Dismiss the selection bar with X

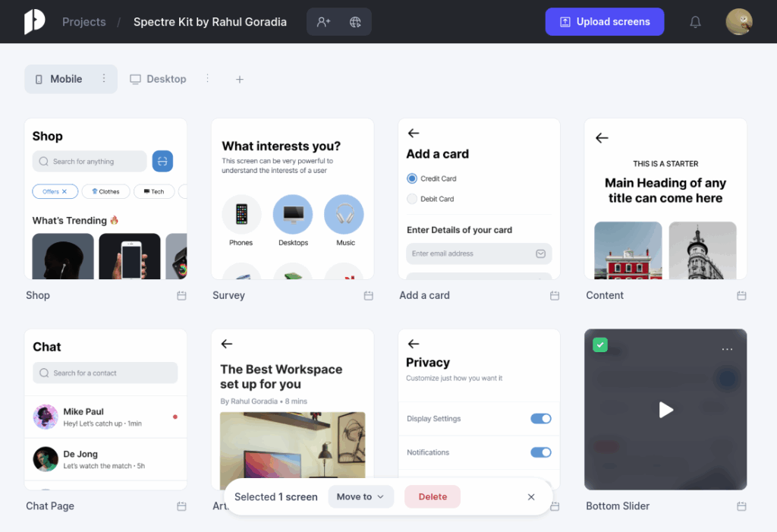pos(531,497)
